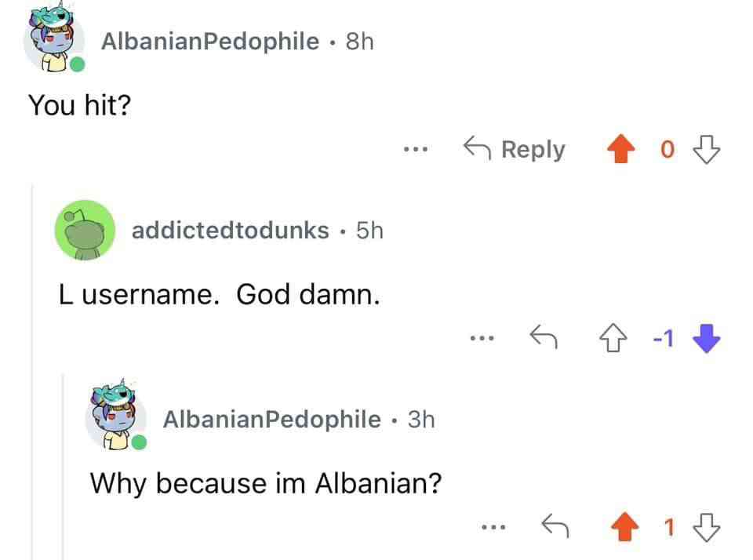The height and width of the screenshot is (560, 753).
Task: Tap the top commenter's avatar
Action: (x=54, y=38)
